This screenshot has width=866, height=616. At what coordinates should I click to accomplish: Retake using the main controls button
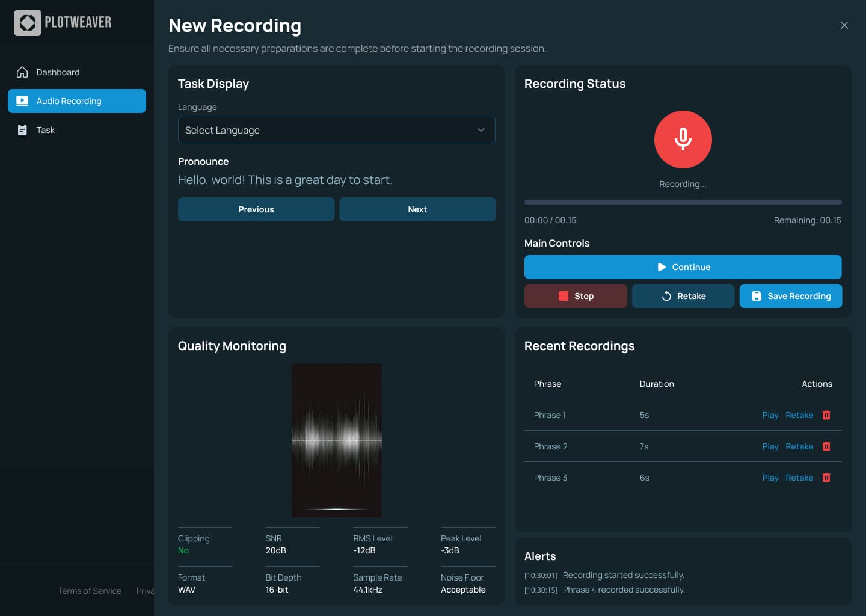click(x=683, y=296)
